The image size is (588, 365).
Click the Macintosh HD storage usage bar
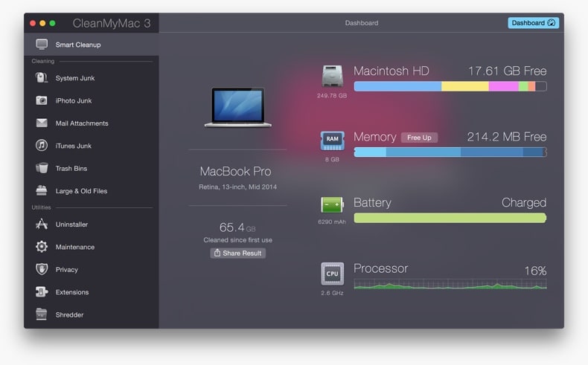click(x=450, y=86)
